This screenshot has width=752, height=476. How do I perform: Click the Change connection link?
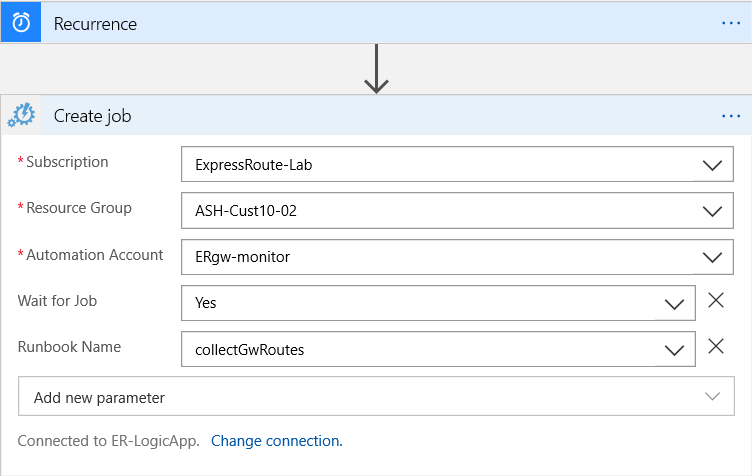tap(276, 440)
